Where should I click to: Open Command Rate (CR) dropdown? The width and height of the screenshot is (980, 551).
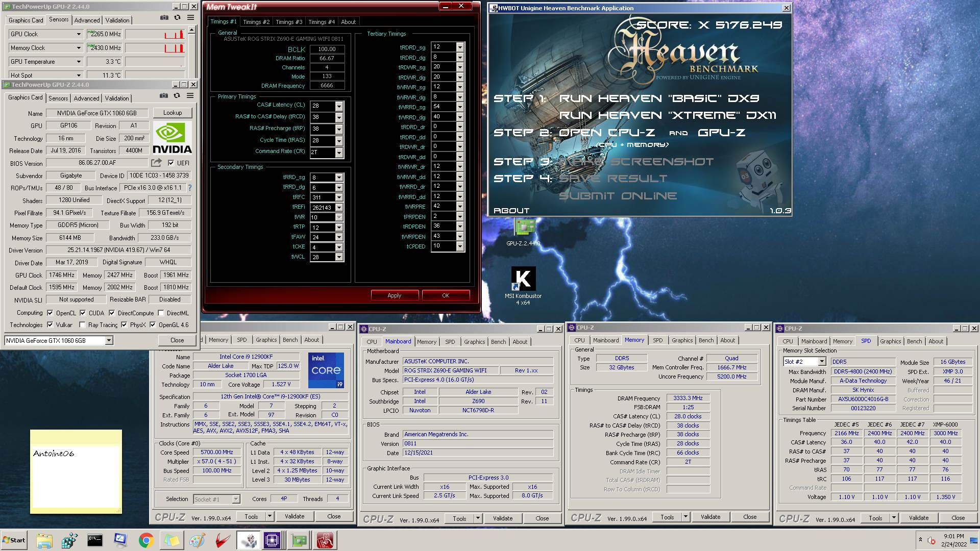[339, 152]
